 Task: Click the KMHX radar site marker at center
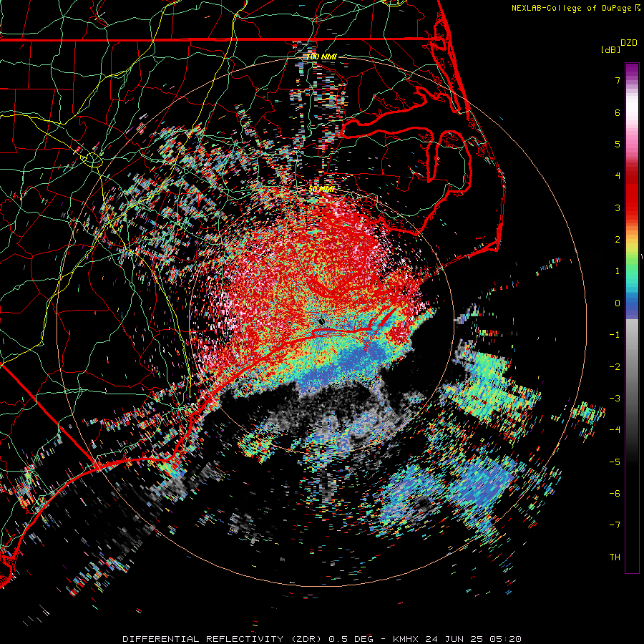(x=321, y=321)
